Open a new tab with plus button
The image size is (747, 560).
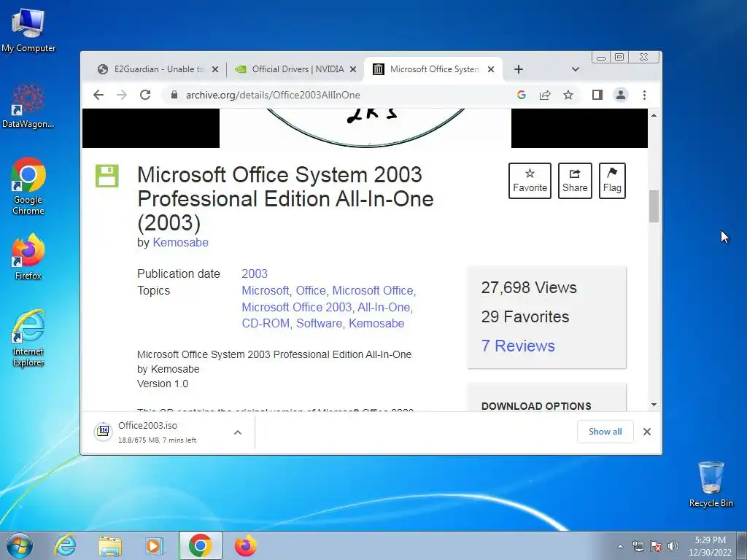519,69
